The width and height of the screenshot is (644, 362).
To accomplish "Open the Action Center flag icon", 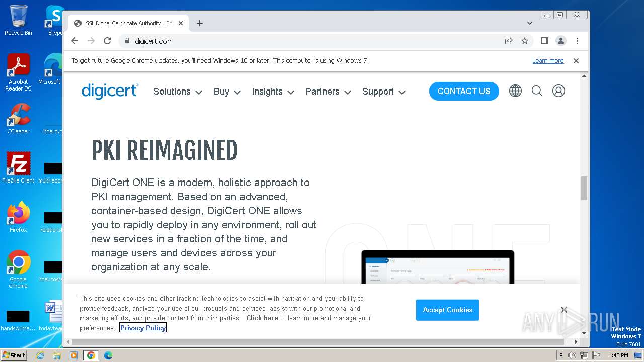I will (596, 355).
